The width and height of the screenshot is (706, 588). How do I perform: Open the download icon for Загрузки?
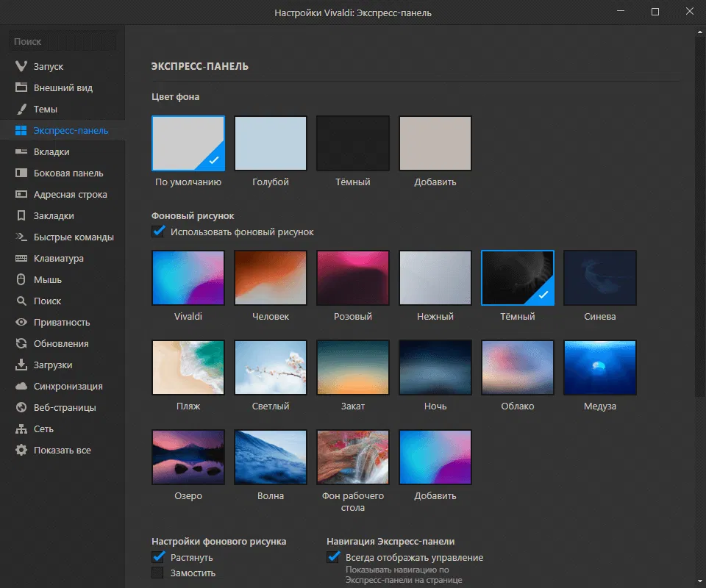[x=21, y=365]
